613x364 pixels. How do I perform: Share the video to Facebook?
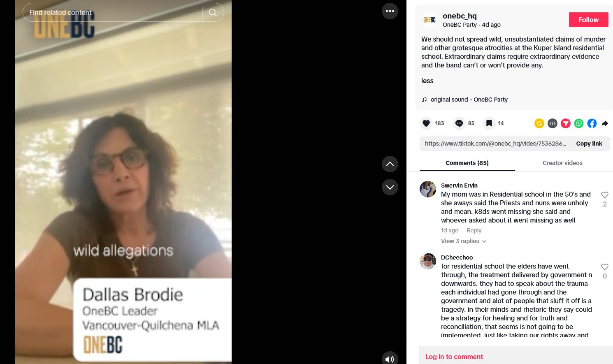pos(592,123)
